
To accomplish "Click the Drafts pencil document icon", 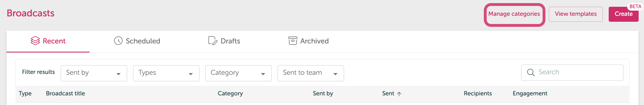I will click(213, 41).
